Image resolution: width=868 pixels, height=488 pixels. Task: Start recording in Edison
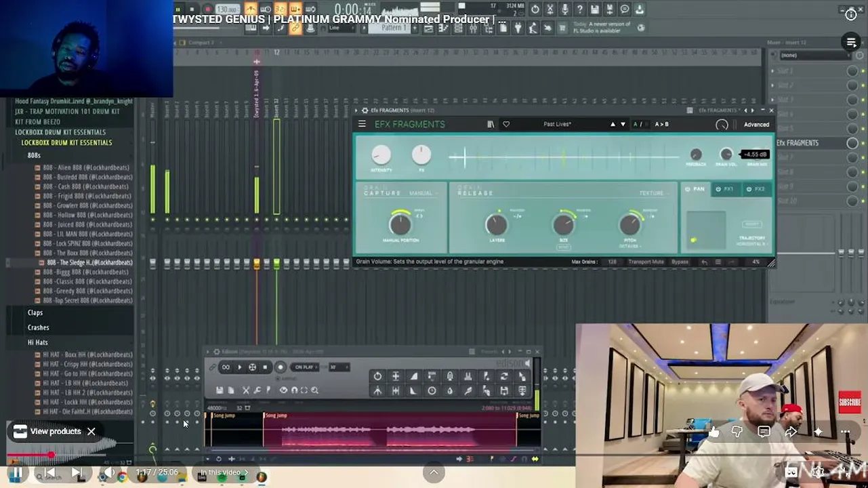point(280,367)
